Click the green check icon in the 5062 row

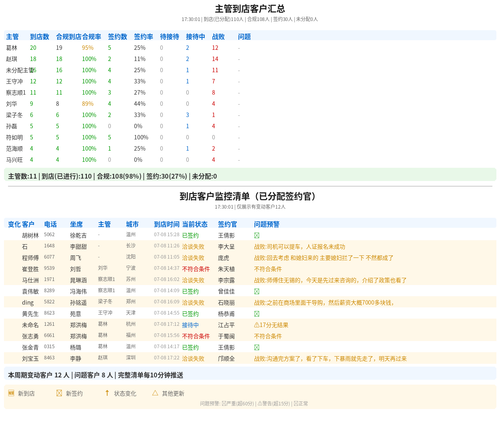tap(257, 235)
